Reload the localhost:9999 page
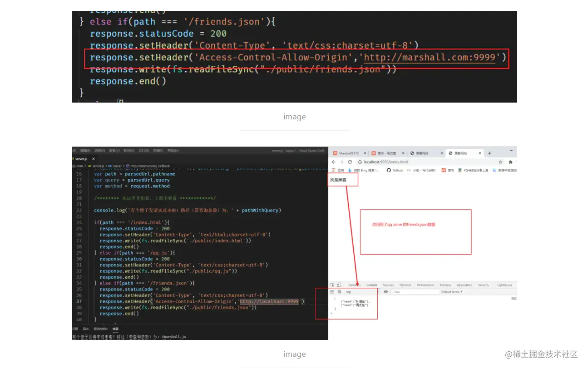Viewport: 588px width, 369px height. click(350, 162)
